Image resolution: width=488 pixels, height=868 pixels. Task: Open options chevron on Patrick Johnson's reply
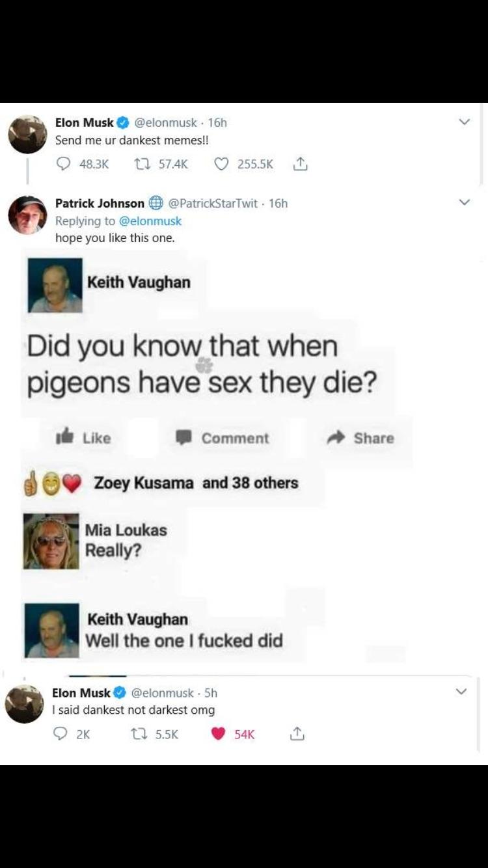click(464, 203)
